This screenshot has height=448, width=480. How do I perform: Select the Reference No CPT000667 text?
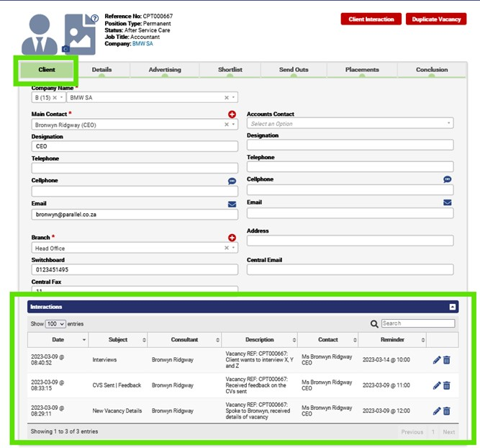139,17
